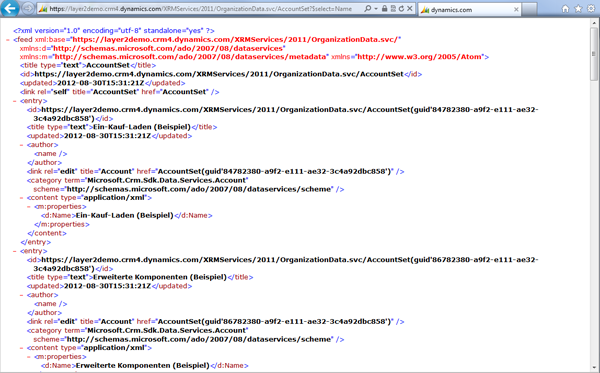Screen dimensions: 600x373
Task: Click the self link href AccountSet
Action: [x=185, y=92]
